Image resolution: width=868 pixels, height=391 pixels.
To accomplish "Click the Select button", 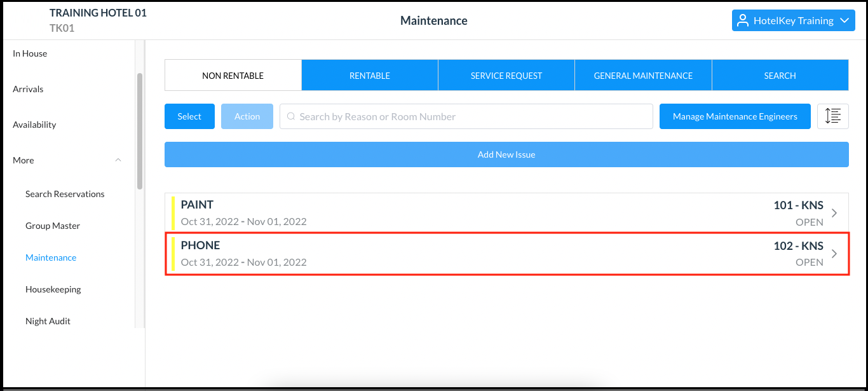I will 189,116.
